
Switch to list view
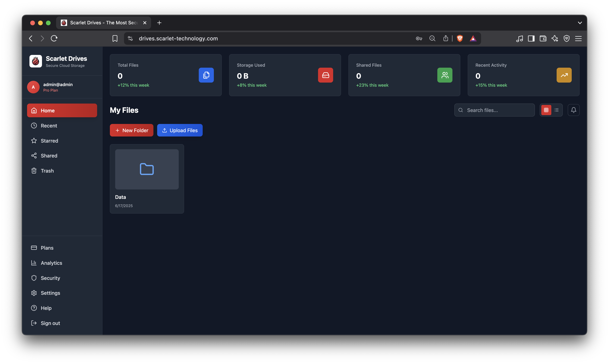coord(556,110)
